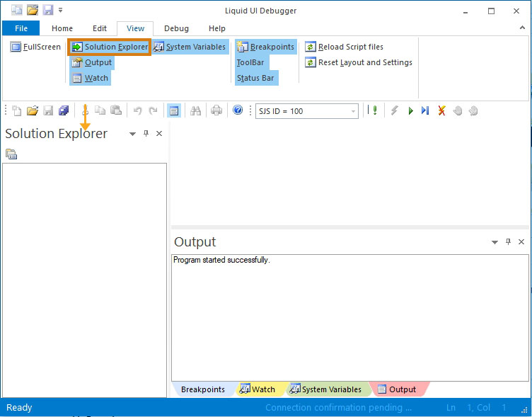Toggle the Output pane in View ribbon
The height and width of the screenshot is (417, 532).
pyautogui.click(x=92, y=62)
